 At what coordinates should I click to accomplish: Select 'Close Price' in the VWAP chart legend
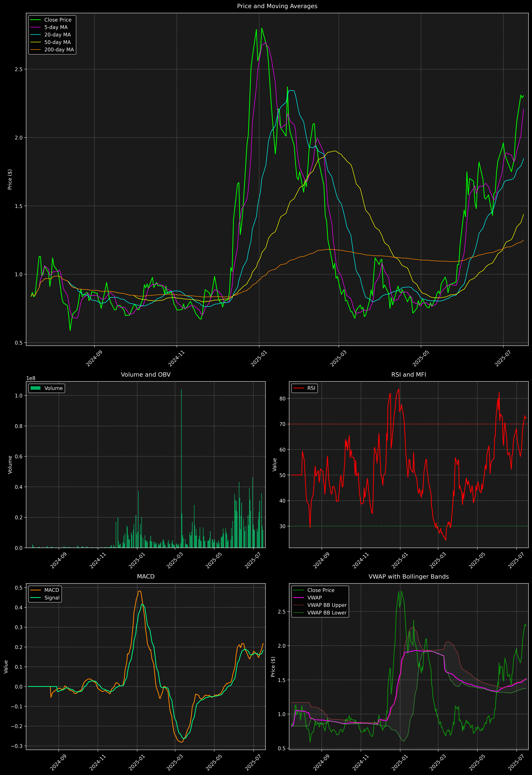pyautogui.click(x=321, y=590)
